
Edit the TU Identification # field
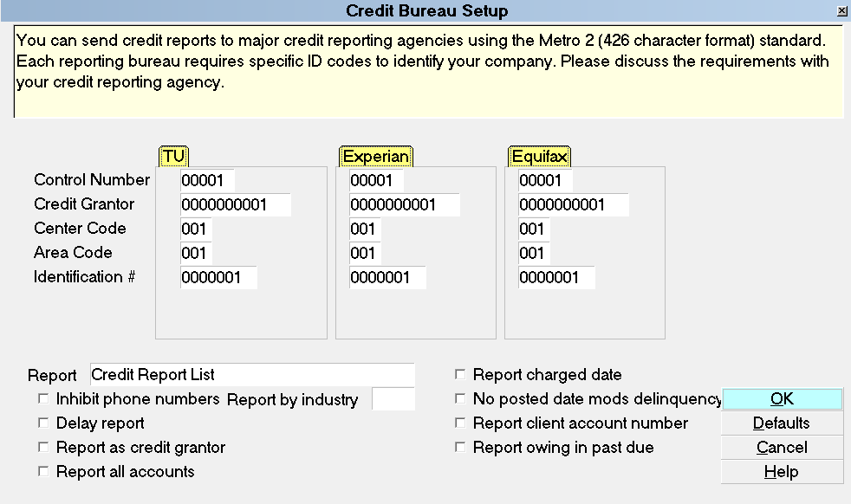point(218,277)
